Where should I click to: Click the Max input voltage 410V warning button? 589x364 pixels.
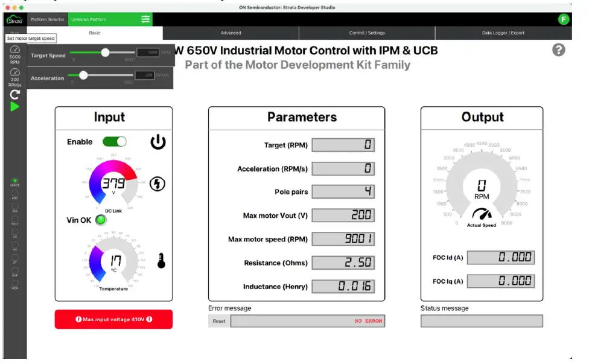113,319
